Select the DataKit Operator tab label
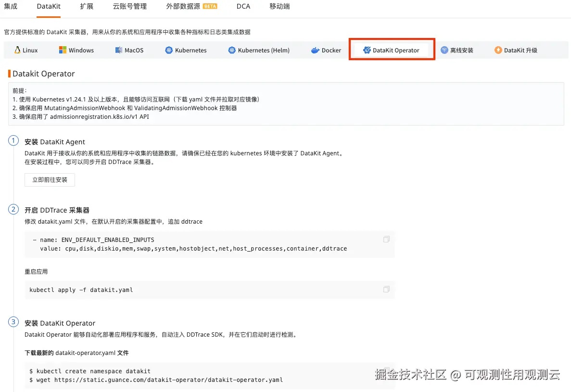Image resolution: width=571 pixels, height=392 pixels. click(x=396, y=50)
